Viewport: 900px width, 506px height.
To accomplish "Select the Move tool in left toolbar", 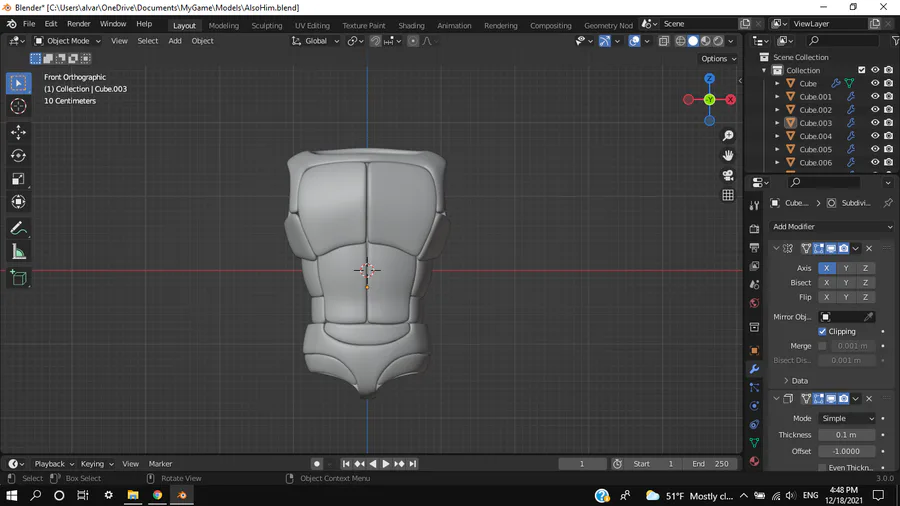I will tap(18, 132).
